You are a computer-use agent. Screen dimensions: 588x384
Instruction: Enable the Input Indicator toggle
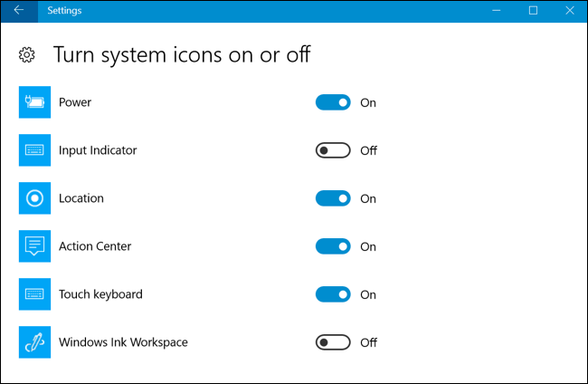click(333, 150)
